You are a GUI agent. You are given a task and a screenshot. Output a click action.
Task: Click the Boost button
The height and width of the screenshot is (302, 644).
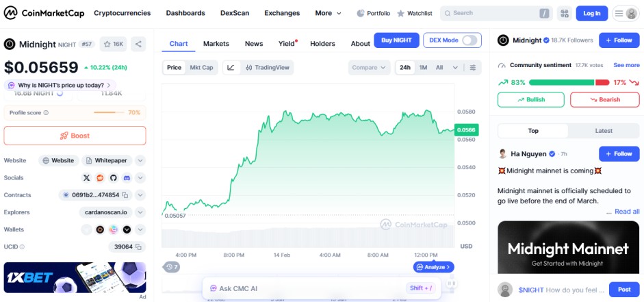pos(75,136)
